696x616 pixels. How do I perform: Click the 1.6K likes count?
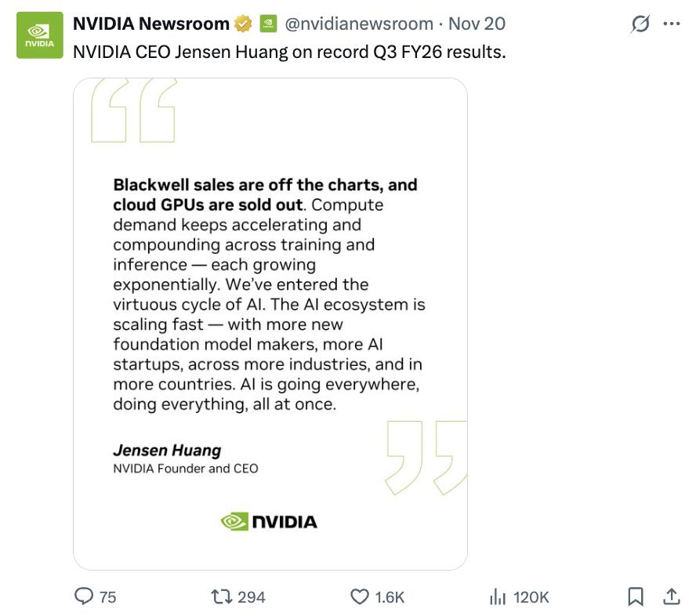click(x=390, y=597)
